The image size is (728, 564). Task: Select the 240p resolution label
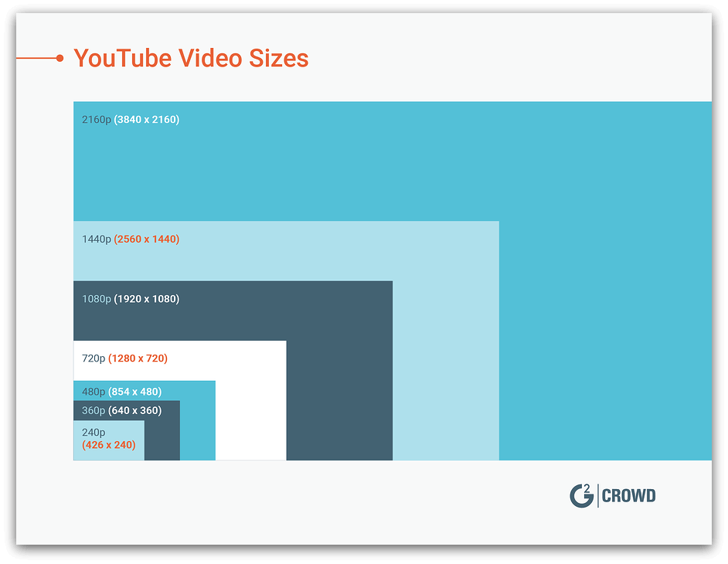pos(94,433)
